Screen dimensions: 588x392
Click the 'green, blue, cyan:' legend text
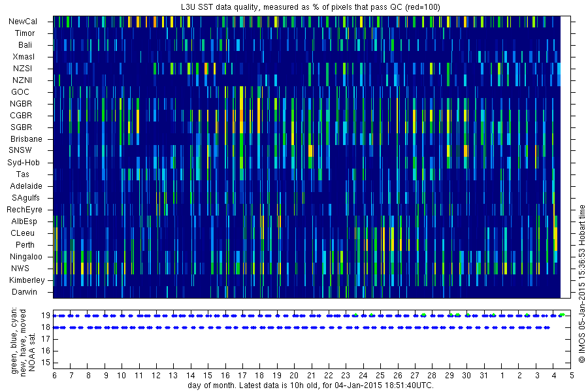[x=14, y=341]
